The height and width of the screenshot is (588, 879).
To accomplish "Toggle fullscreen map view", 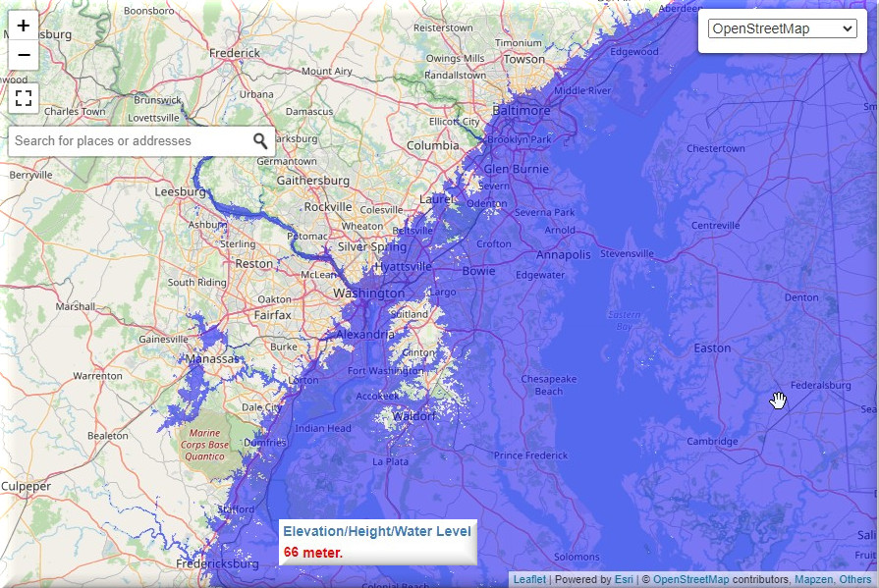I will tap(24, 97).
